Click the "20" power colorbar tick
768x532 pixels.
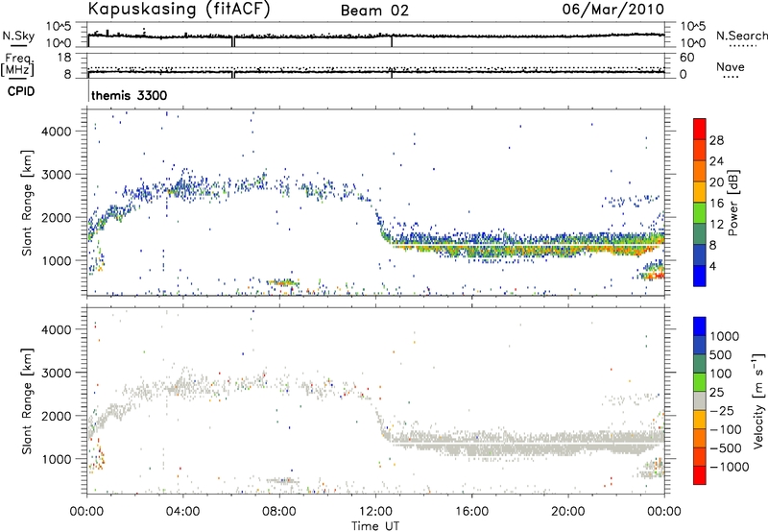pos(716,182)
